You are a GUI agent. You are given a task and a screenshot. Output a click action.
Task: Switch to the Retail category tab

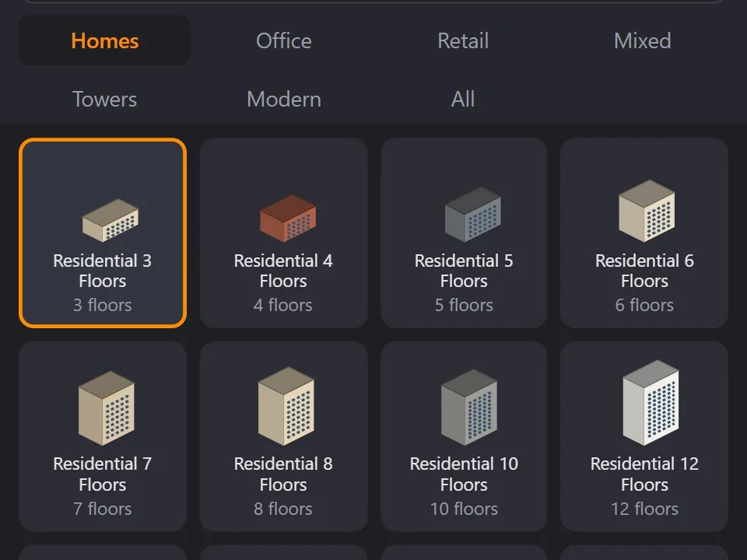click(463, 40)
